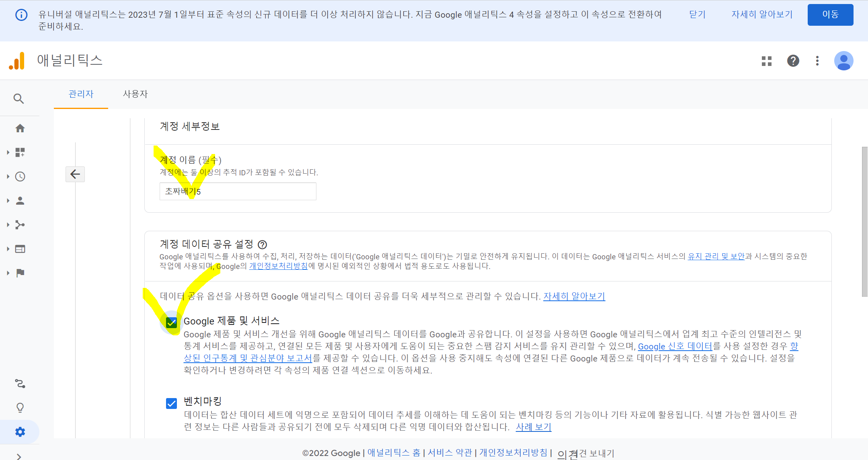Click the 계정 세부정보 heading
868x460 pixels.
point(190,126)
